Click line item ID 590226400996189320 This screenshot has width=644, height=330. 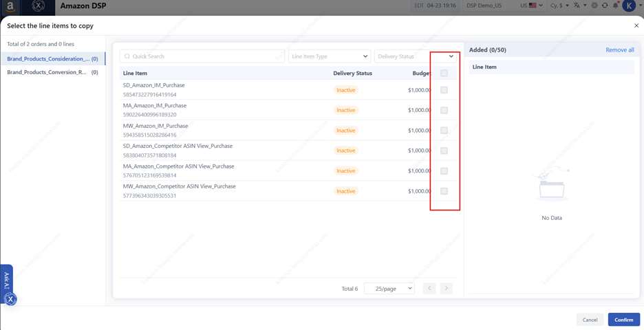click(x=150, y=115)
